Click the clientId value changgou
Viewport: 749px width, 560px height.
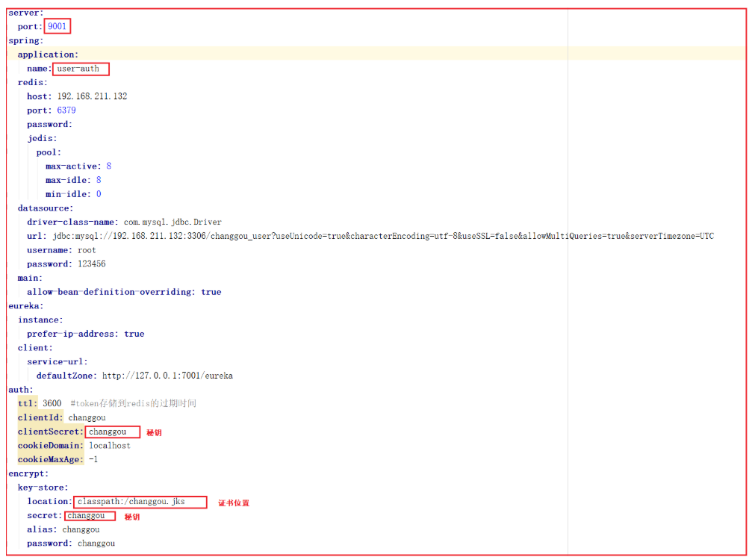click(x=87, y=417)
